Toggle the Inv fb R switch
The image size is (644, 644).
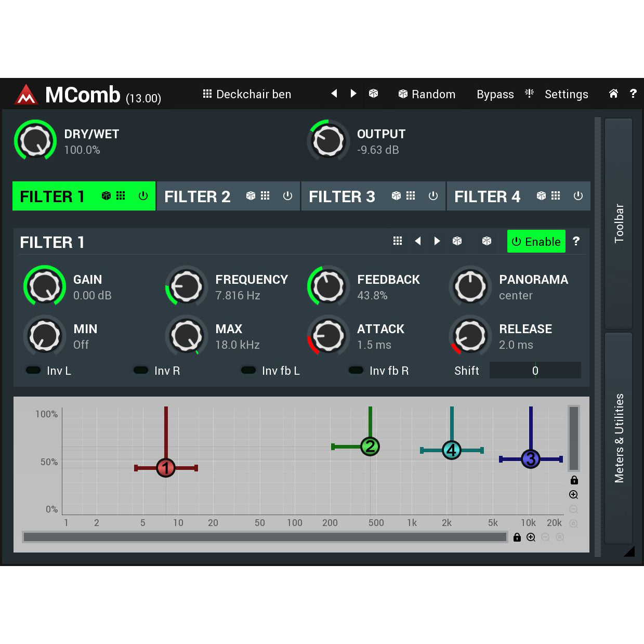pyautogui.click(x=356, y=371)
